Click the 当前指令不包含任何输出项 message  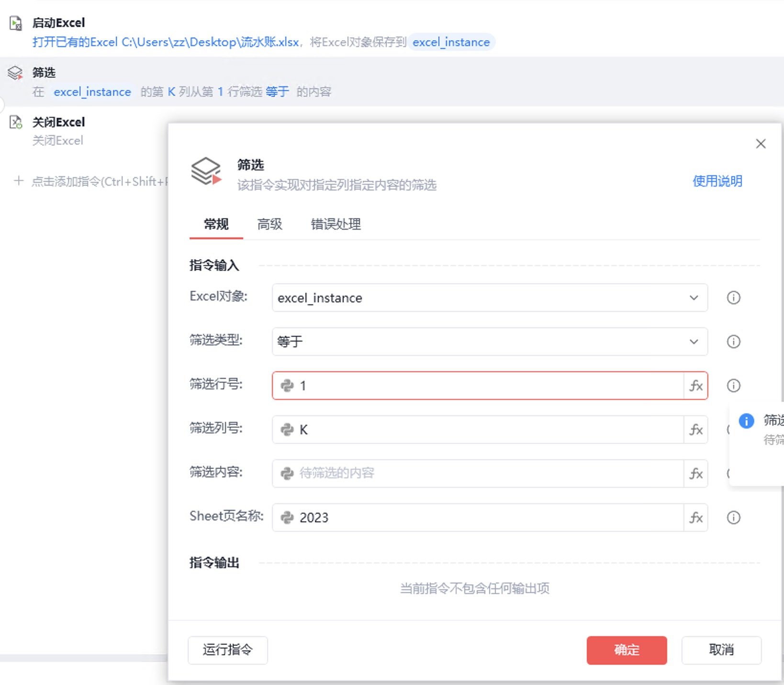pyautogui.click(x=474, y=588)
